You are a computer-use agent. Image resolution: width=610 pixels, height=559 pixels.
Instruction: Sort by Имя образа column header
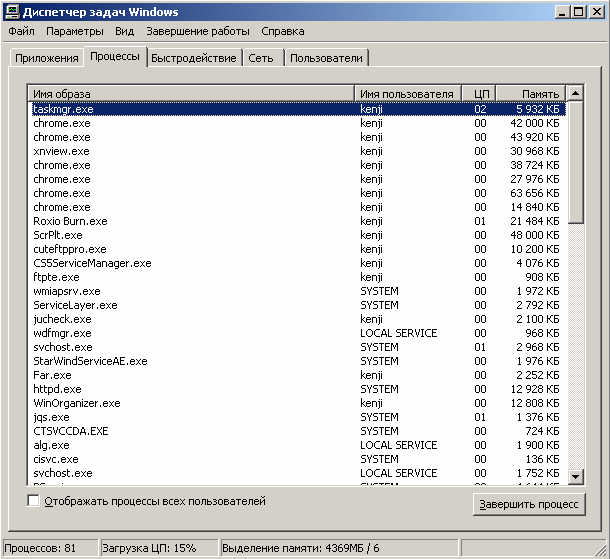pyautogui.click(x=191, y=94)
